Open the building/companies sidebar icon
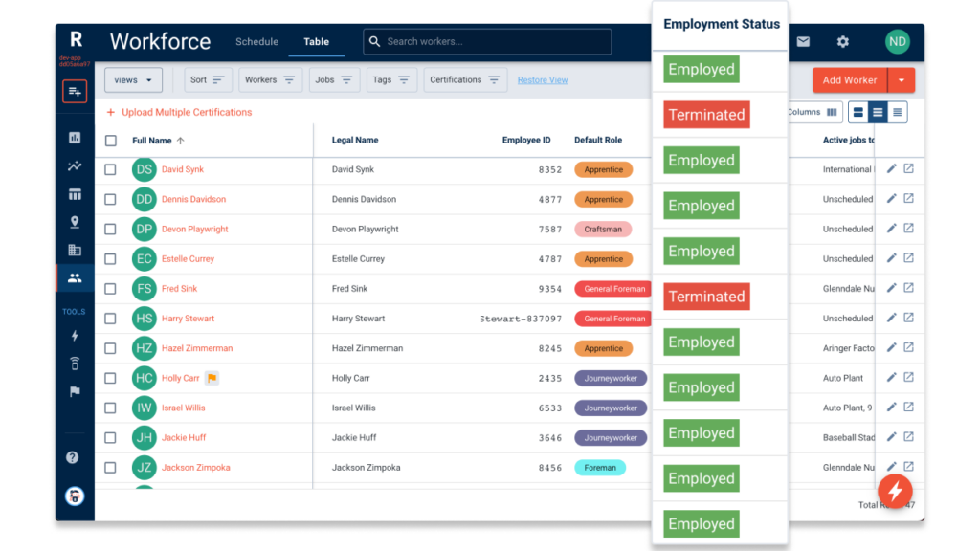The width and height of the screenshot is (980, 551). click(x=75, y=250)
